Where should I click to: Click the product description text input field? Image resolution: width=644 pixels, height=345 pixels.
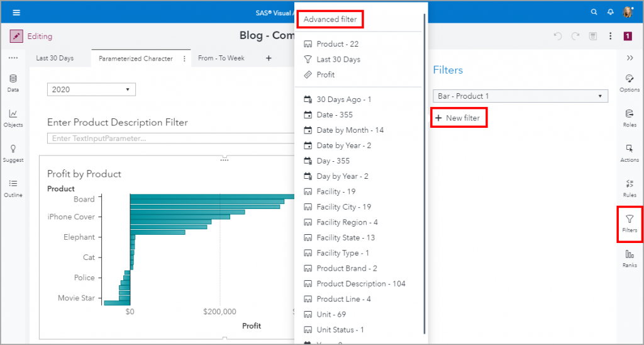(x=170, y=139)
